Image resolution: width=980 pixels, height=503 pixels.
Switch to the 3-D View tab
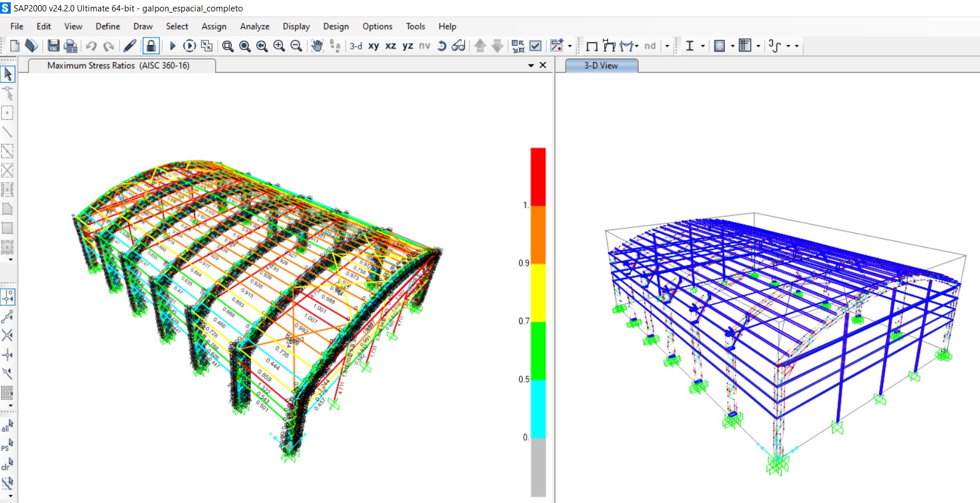(x=601, y=66)
